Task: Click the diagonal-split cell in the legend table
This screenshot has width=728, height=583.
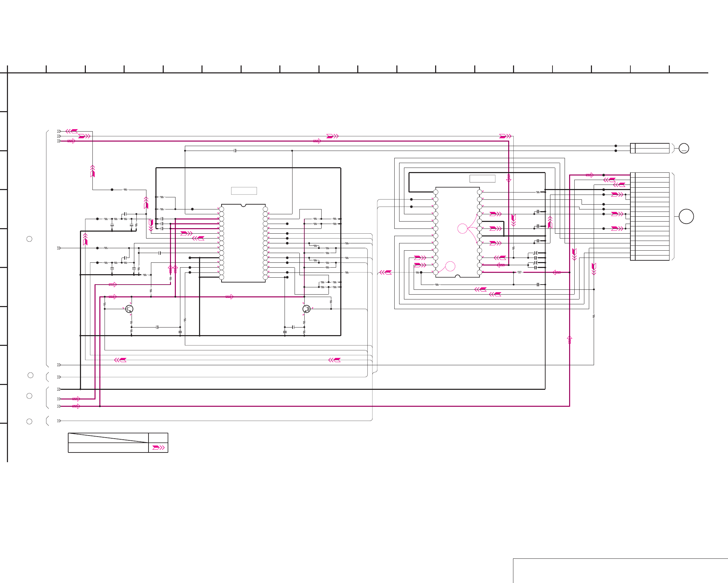Action: 108,438
